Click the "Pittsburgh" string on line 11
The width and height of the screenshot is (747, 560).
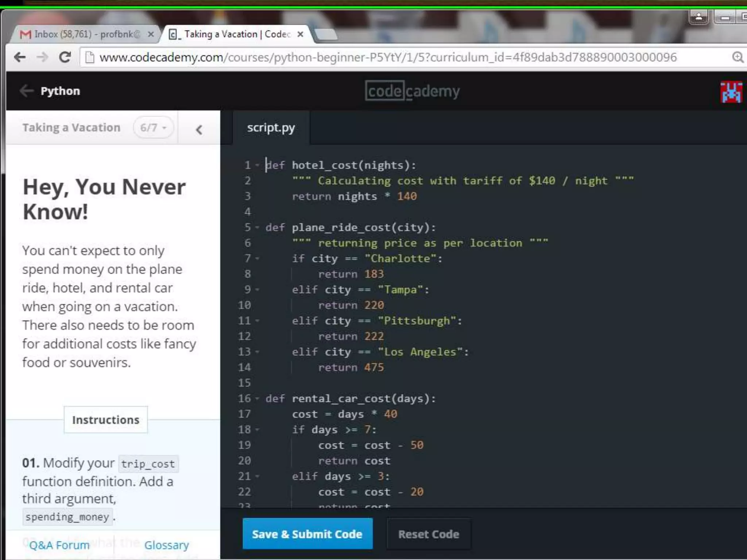[417, 321]
